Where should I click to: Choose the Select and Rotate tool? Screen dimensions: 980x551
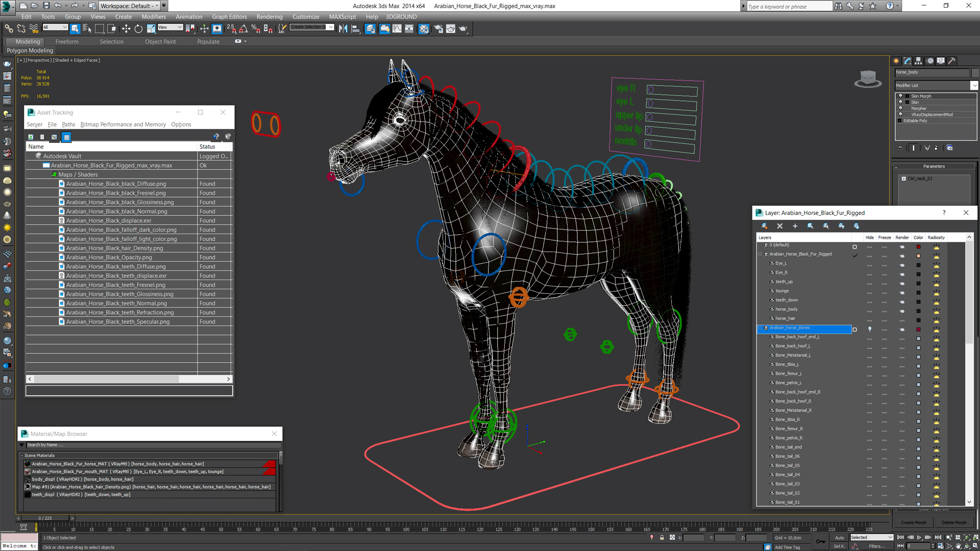point(138,29)
